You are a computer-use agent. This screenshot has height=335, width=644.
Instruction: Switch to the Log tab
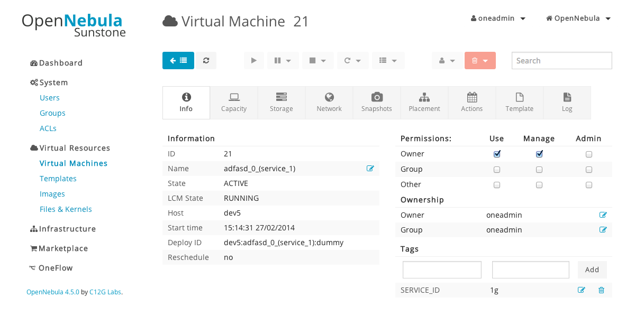tap(567, 103)
